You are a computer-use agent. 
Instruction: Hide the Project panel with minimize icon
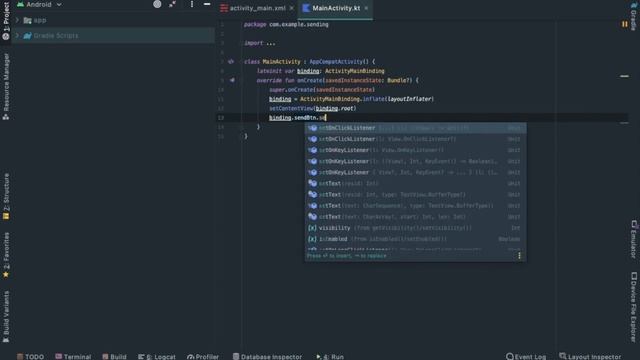click(207, 4)
